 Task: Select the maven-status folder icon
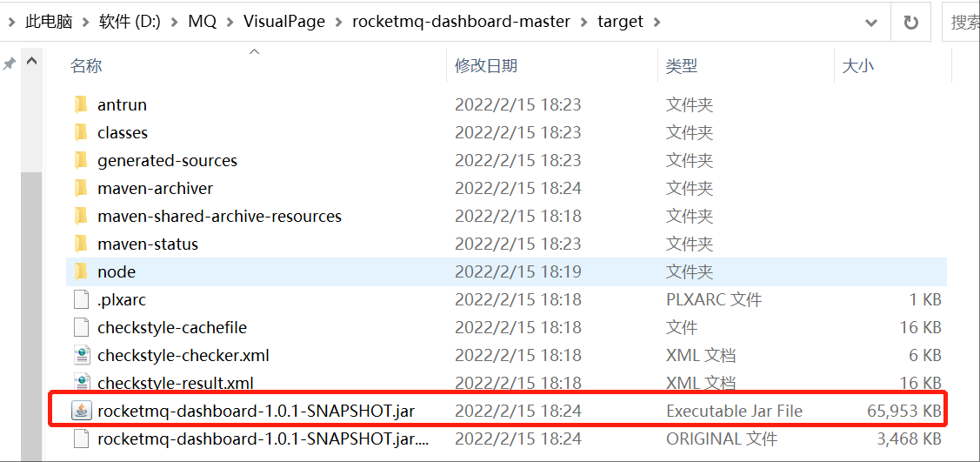(x=81, y=244)
